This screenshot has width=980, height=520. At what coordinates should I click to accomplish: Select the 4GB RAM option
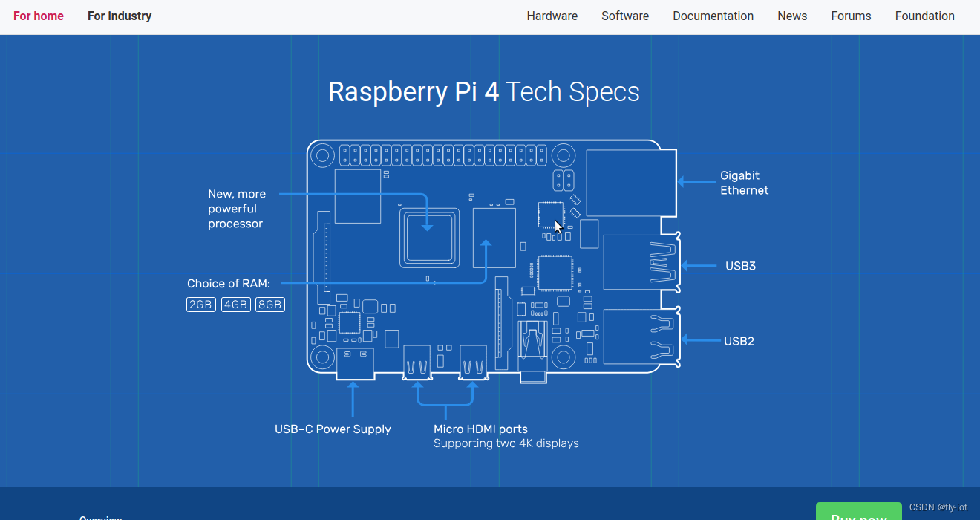(x=235, y=305)
